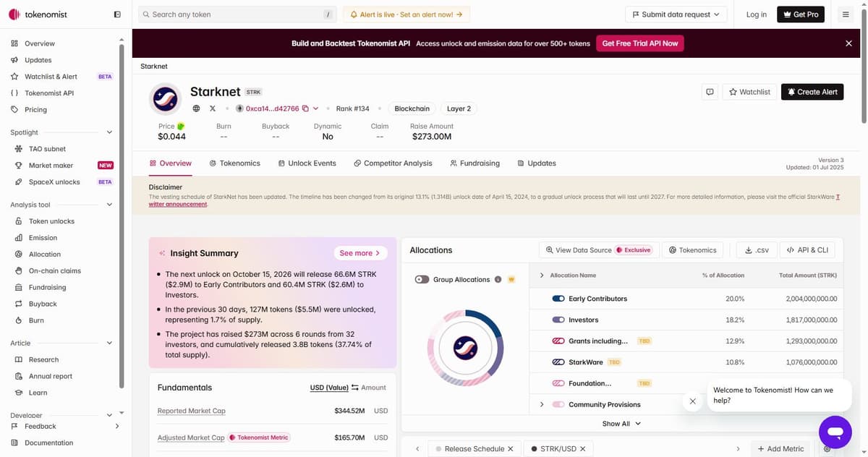Collapse the Spotlight section

tap(109, 132)
